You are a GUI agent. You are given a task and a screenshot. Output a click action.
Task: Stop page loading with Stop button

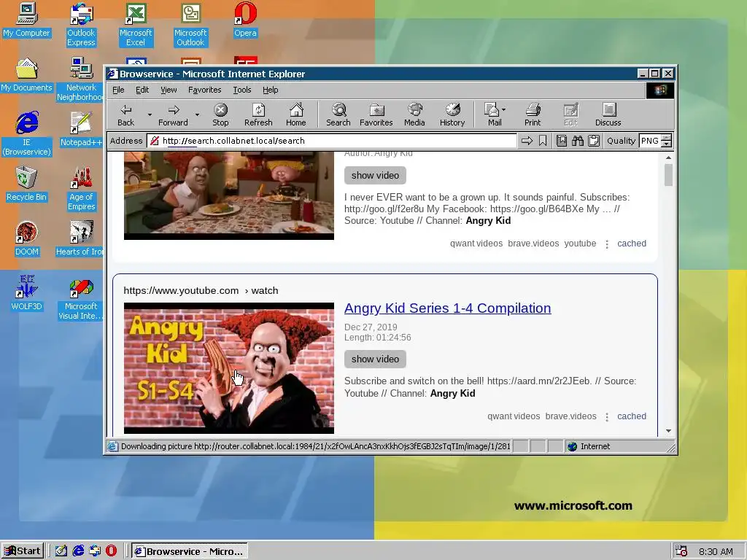(220, 115)
